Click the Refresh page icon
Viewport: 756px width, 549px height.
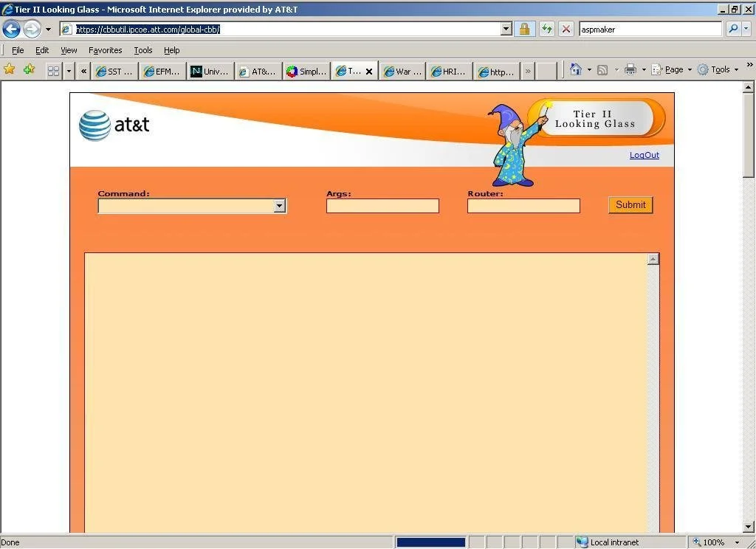547,30
